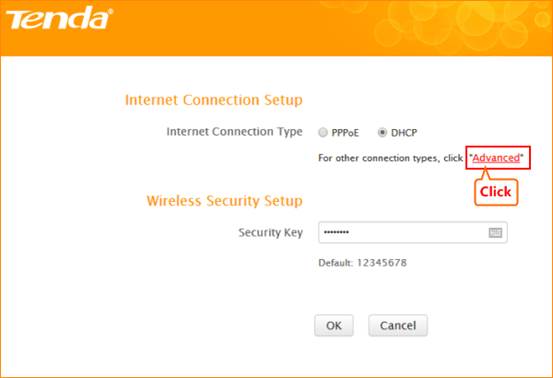Screen dimensions: 553x378
Task: Confirm settings with the OK button
Action: pos(334,325)
